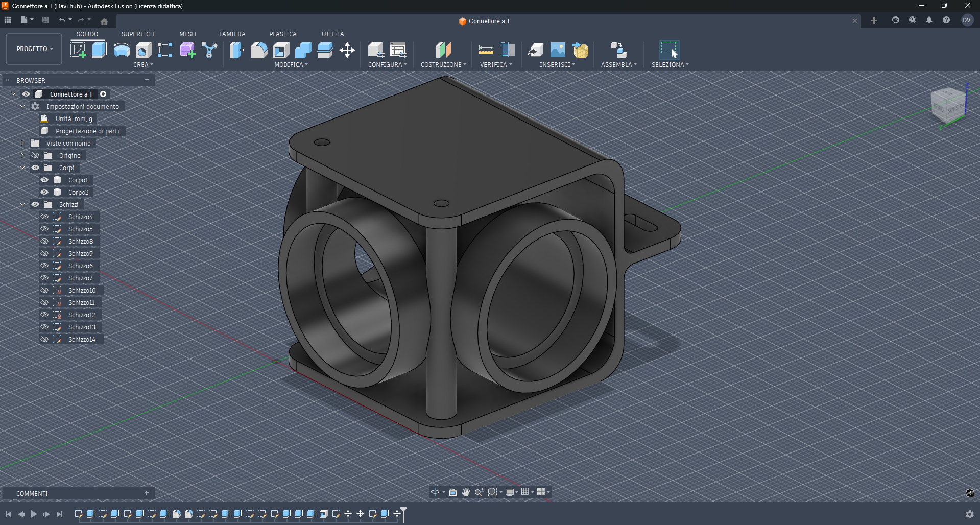Viewport: 980px width, 525px height.
Task: Click the PROGETTO button
Action: tap(33, 49)
